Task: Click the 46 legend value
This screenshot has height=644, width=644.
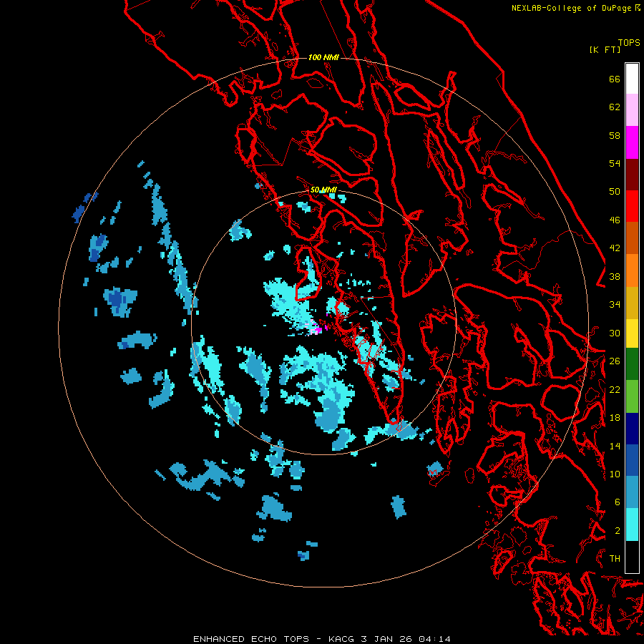Action: click(x=615, y=220)
